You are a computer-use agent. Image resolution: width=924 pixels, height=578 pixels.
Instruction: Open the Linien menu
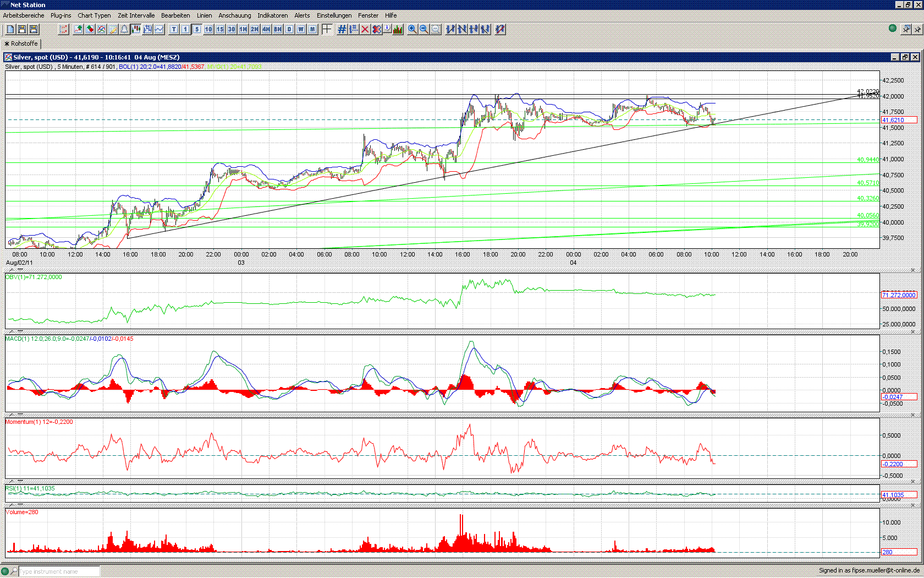click(x=204, y=15)
